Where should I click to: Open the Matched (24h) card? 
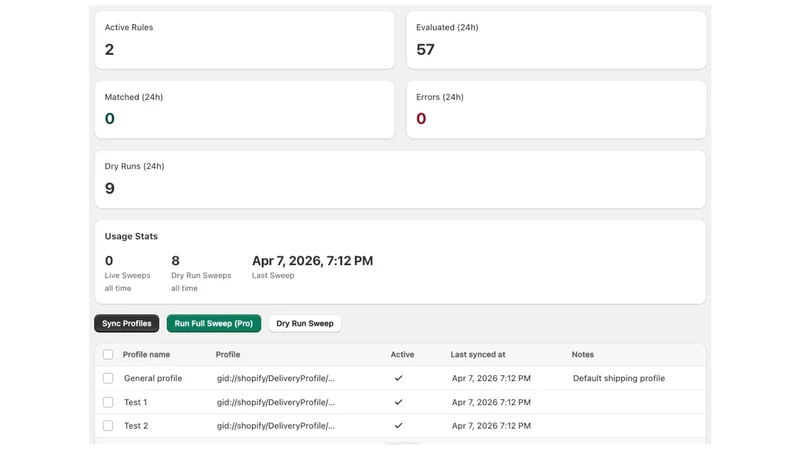pos(245,109)
